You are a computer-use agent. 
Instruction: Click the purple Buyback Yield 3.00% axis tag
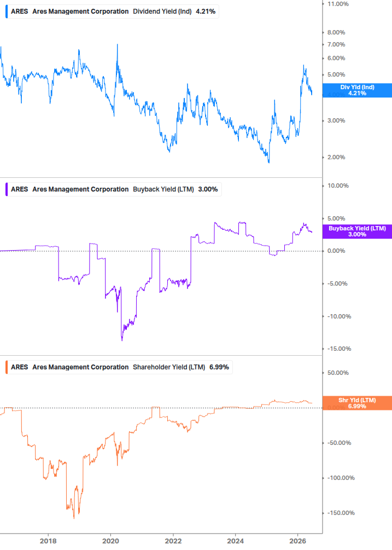(357, 231)
